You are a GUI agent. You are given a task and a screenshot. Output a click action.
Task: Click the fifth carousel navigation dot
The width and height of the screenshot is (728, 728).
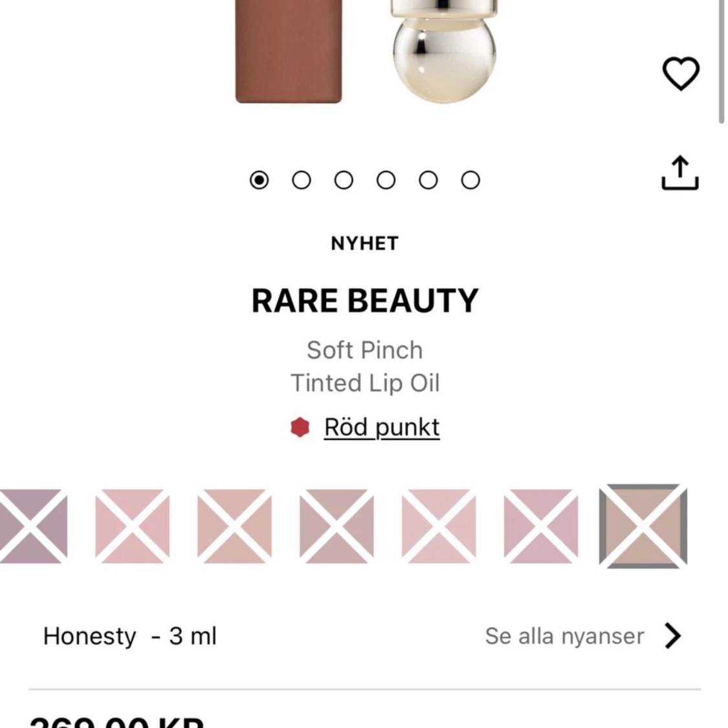[428, 180]
